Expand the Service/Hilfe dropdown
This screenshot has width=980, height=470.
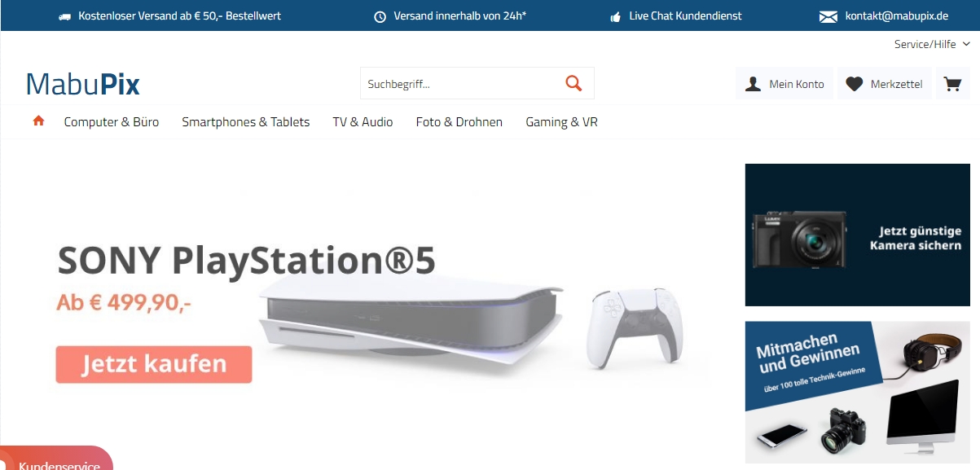click(931, 44)
